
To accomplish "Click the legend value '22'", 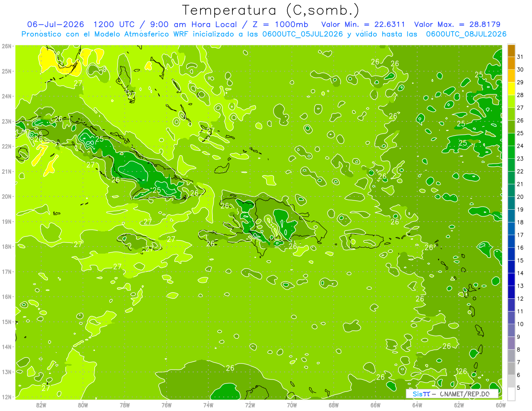I will coord(520,172).
